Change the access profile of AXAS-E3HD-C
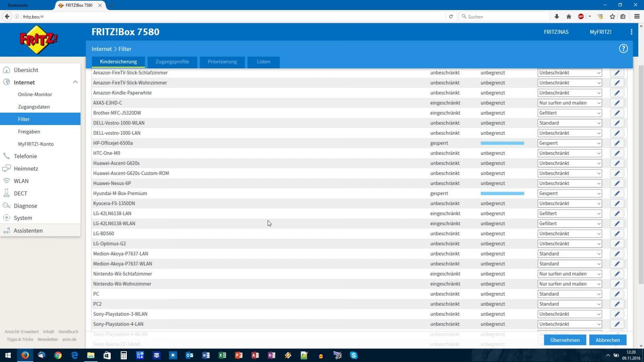644x362 pixels. point(570,103)
